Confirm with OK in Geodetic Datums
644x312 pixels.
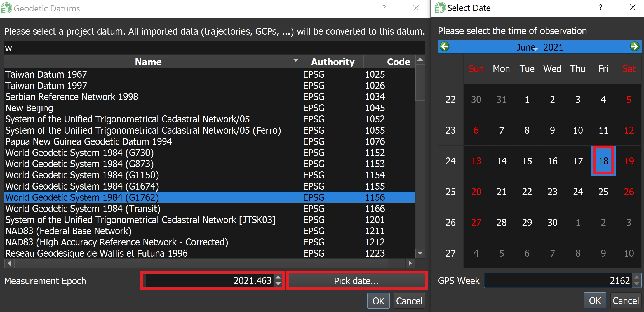[x=378, y=301]
